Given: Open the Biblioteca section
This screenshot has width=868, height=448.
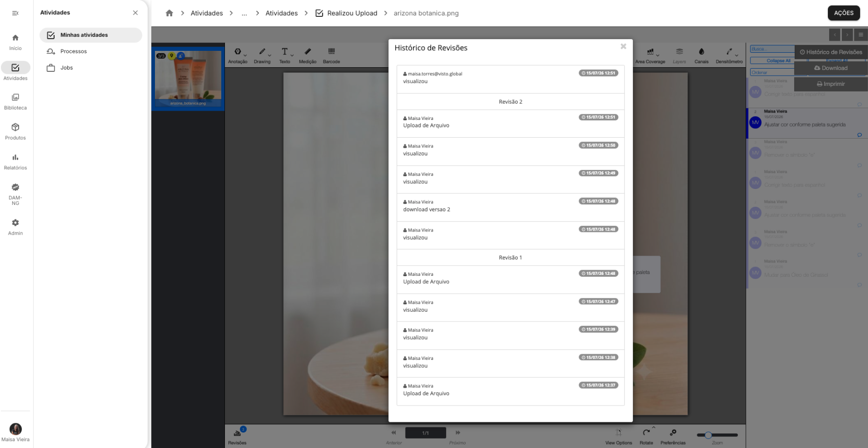Looking at the screenshot, I should [x=15, y=101].
